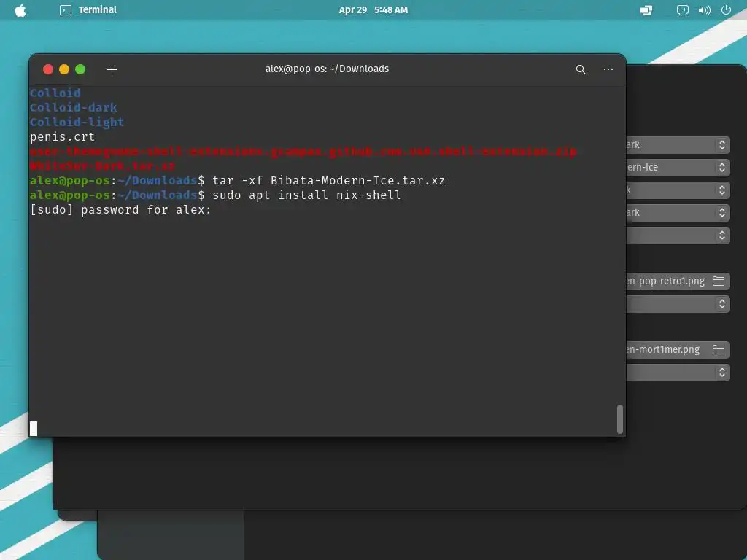Viewport: 747px width, 560px height.
Task: Click the 'tar -xf Bibata-Modern-Ice.tar.xz' command
Action: click(x=329, y=181)
